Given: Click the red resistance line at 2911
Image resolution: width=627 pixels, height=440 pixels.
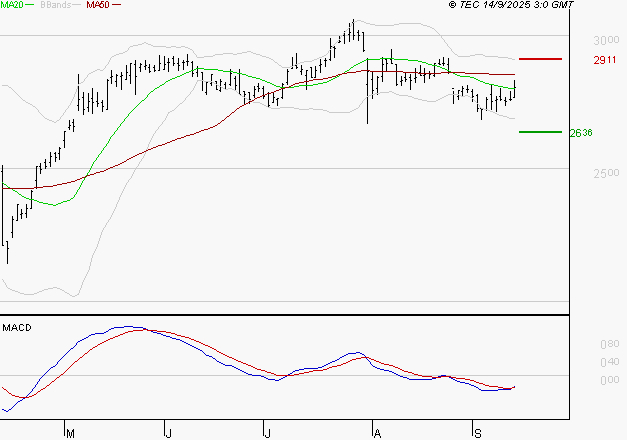Looking at the screenshot, I should click(x=540, y=59).
